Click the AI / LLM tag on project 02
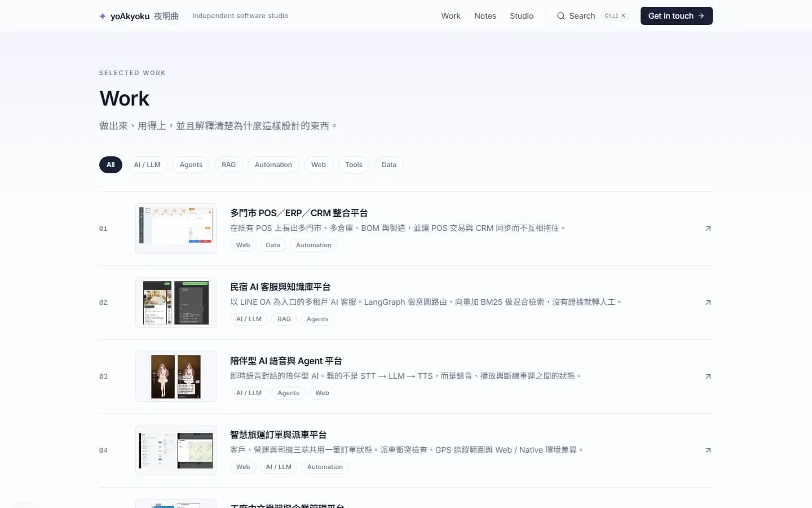 [249, 319]
